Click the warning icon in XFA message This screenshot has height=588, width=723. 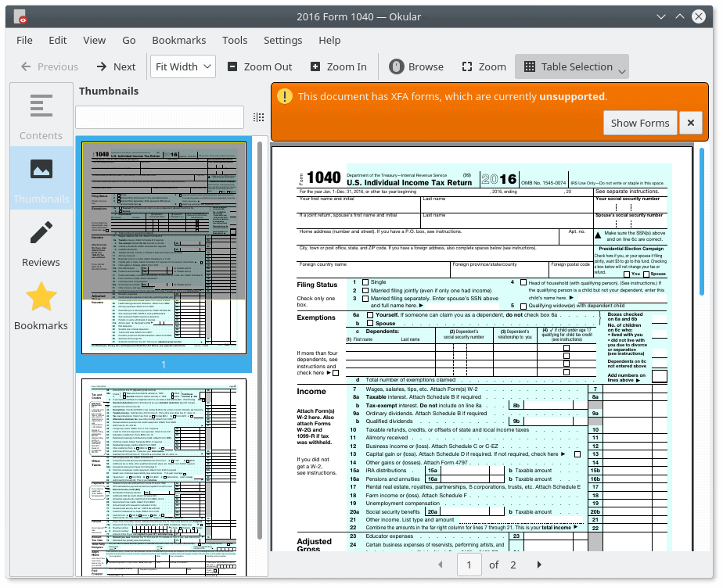point(285,96)
